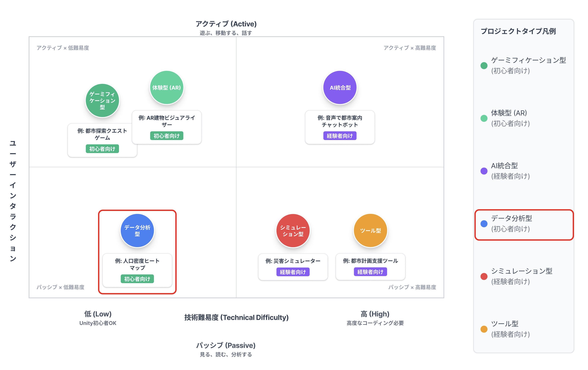Click the red シミュレーション型 legend dot
Viewport: 588px width, 370px height.
[x=484, y=276]
